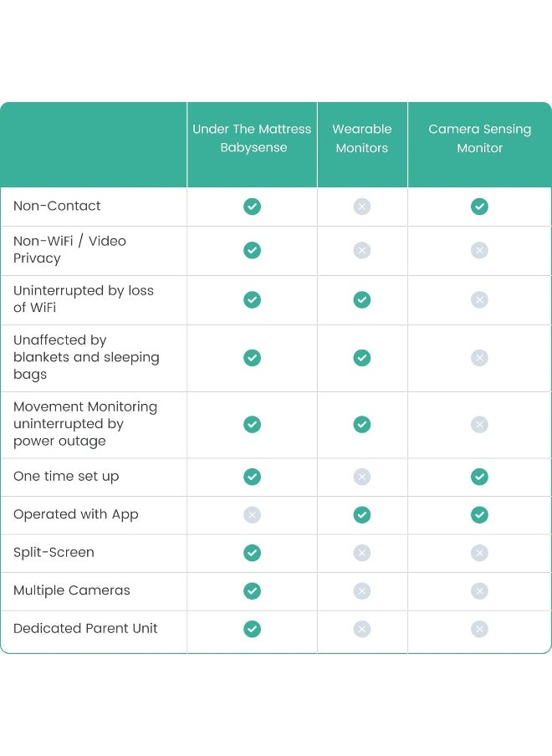Click Camera Sensing checkmark for One time set up
Screen dimensions: 552x756
tap(480, 477)
